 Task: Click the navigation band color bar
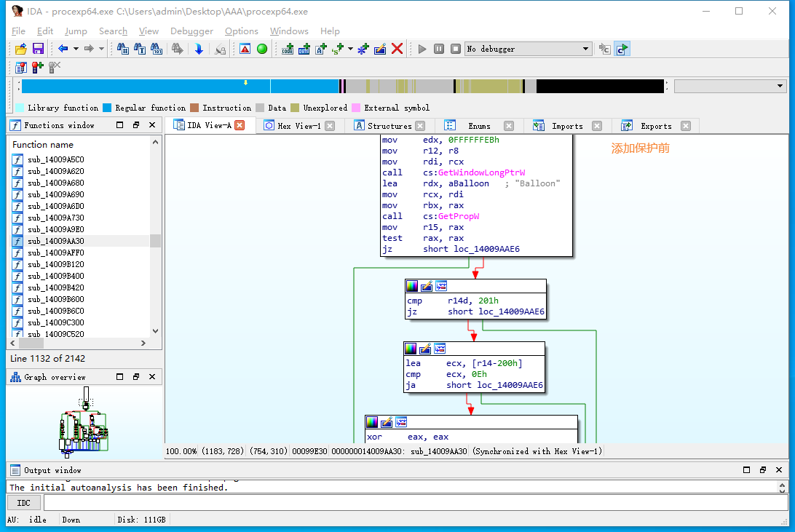point(343,87)
